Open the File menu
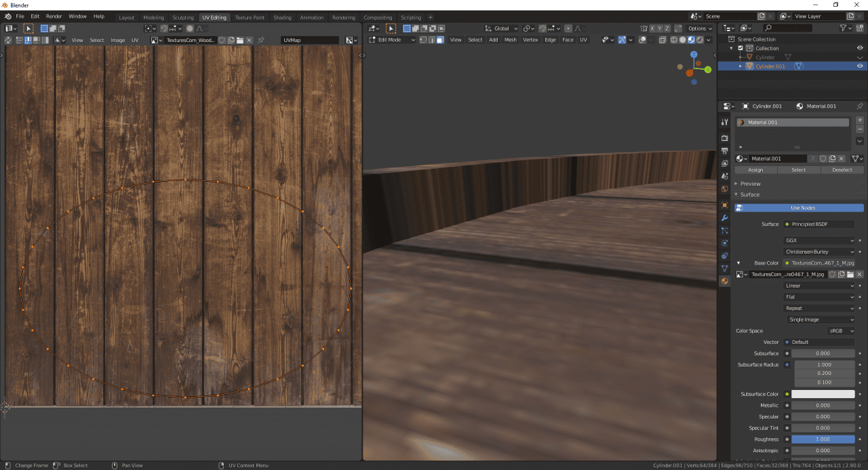Viewport: 868px width, 470px height. tap(20, 16)
